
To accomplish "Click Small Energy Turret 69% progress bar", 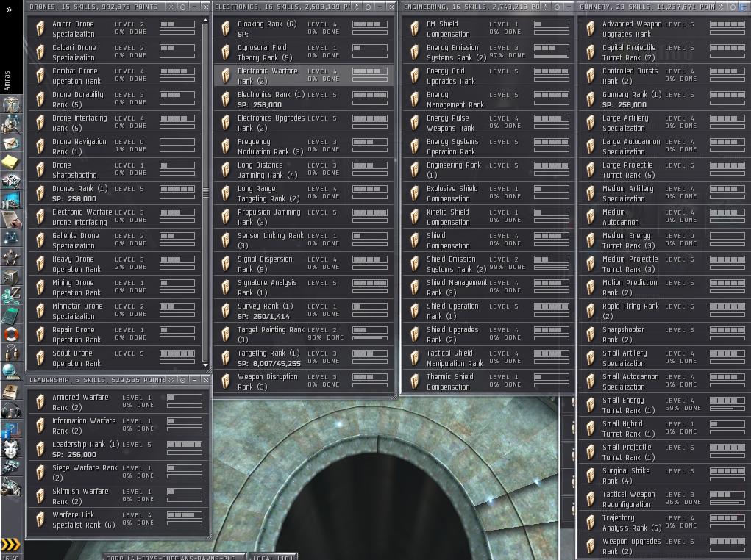I will tap(727, 408).
